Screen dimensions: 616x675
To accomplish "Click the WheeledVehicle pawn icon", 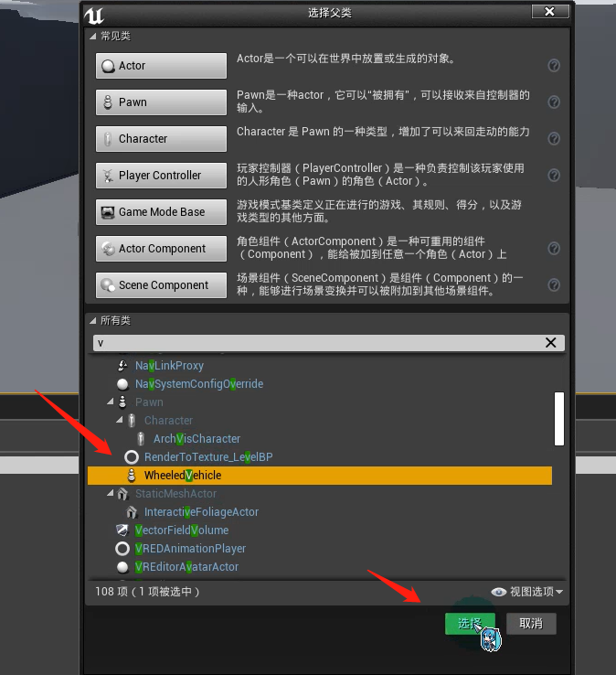I will coord(132,476).
